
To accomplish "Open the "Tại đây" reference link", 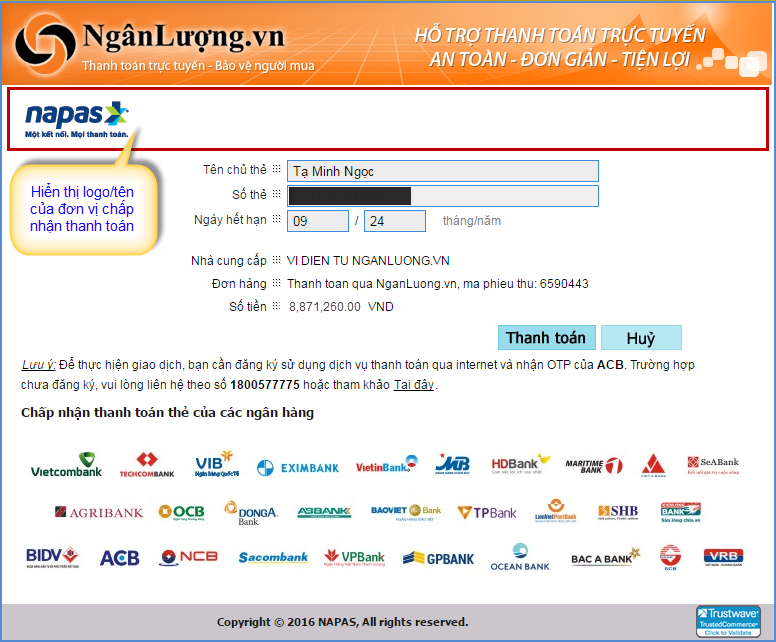I will [413, 385].
